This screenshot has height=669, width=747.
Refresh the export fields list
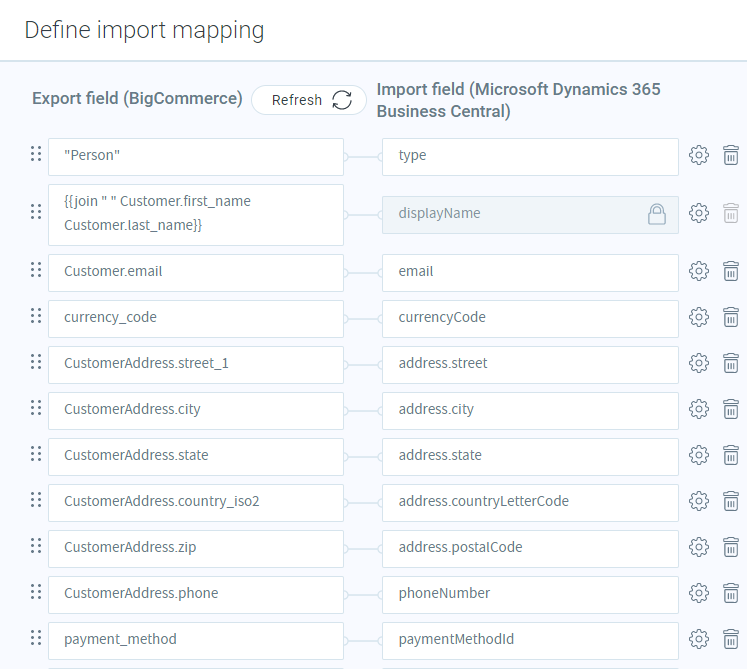pos(309,100)
